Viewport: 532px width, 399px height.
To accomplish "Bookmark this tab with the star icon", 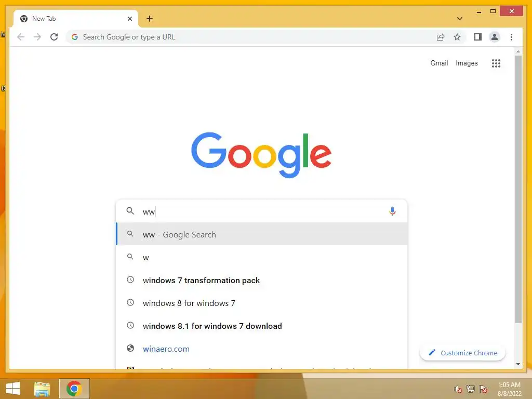I will tap(457, 37).
